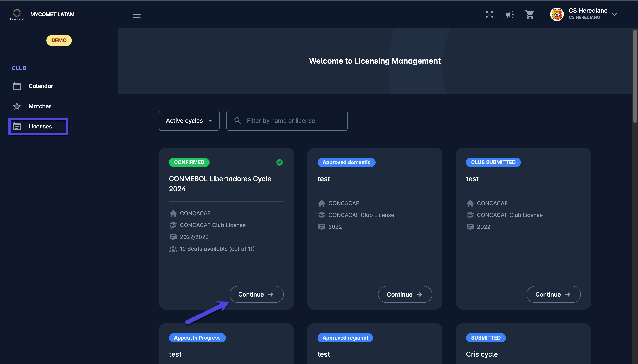The height and width of the screenshot is (364, 638).
Task: Expand the CS Herediano user menu chevron
Action: click(614, 15)
